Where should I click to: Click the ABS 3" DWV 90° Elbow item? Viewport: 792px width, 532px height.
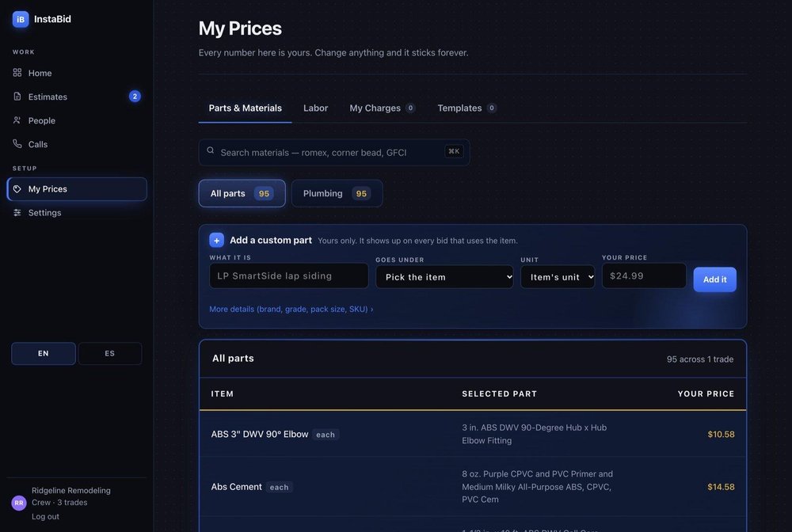(x=260, y=434)
